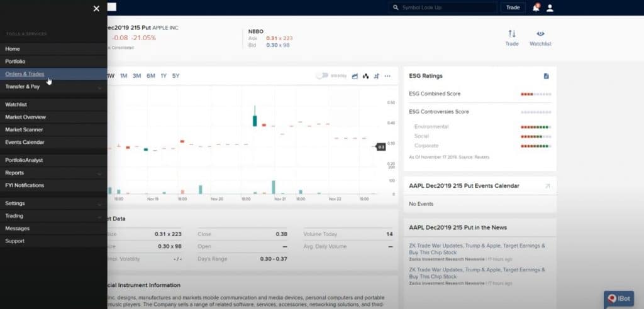This screenshot has width=644, height=309.
Task: Open Events Calendar menu item
Action: tap(53, 143)
